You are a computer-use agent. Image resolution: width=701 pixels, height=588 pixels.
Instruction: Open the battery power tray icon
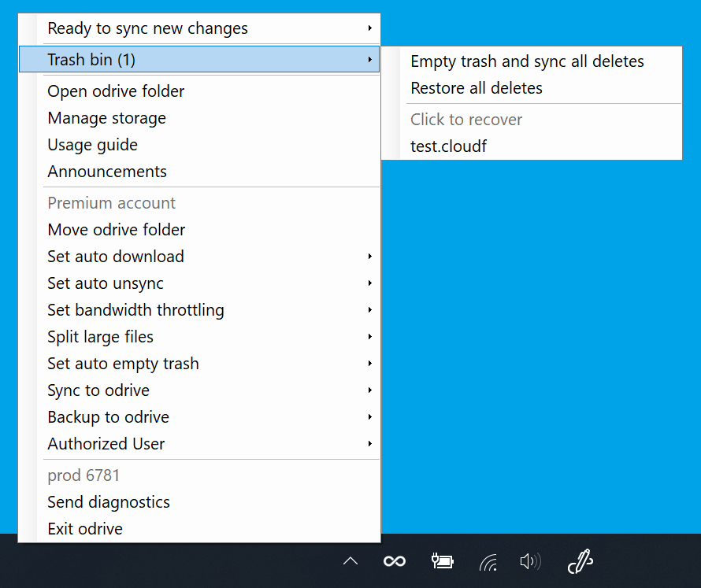[442, 561]
